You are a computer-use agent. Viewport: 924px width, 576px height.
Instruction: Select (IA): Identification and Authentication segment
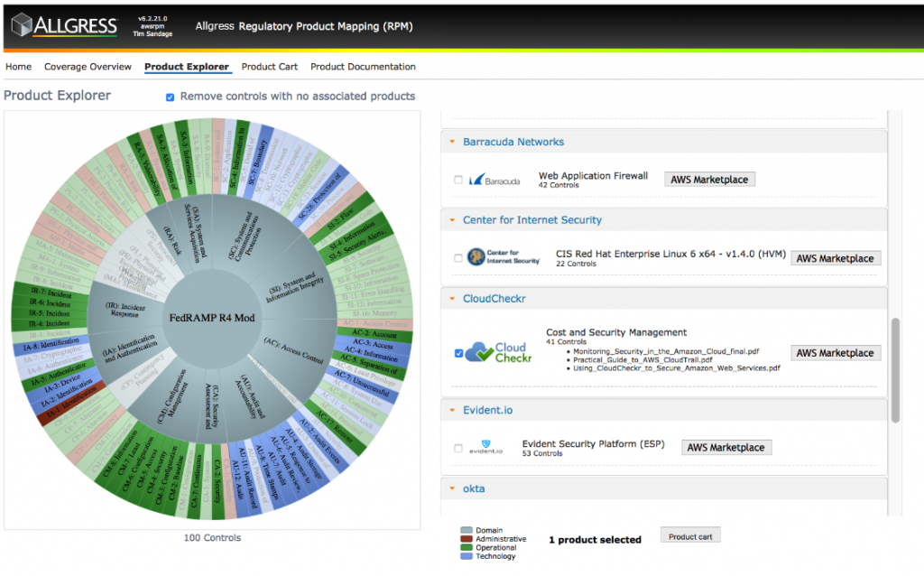130,348
